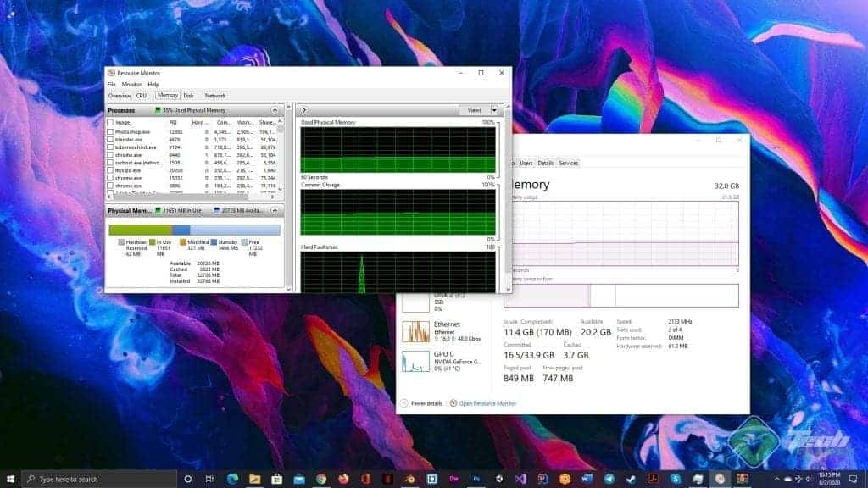This screenshot has height=488, width=868.
Task: Check the checkbox next to chrome.exe
Action: pos(110,156)
